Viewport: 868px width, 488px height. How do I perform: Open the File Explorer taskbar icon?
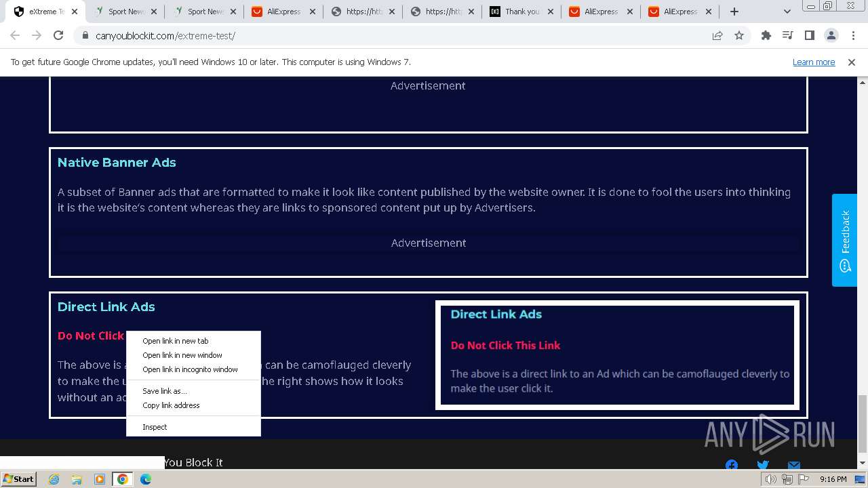click(x=77, y=479)
